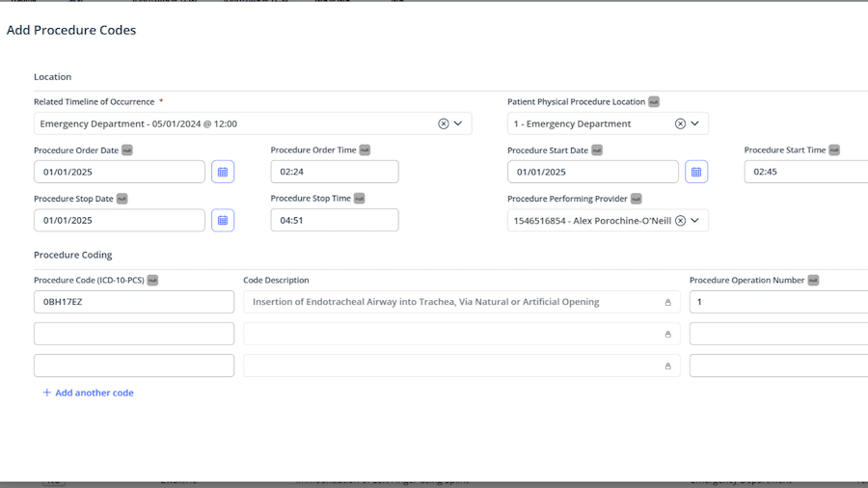The height and width of the screenshot is (488, 868).
Task: Open calendar picker for Procedure Start Date
Action: pos(696,172)
